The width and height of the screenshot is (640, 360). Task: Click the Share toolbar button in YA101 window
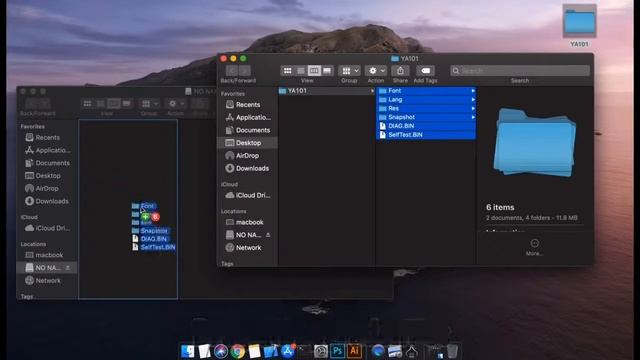click(x=400, y=71)
